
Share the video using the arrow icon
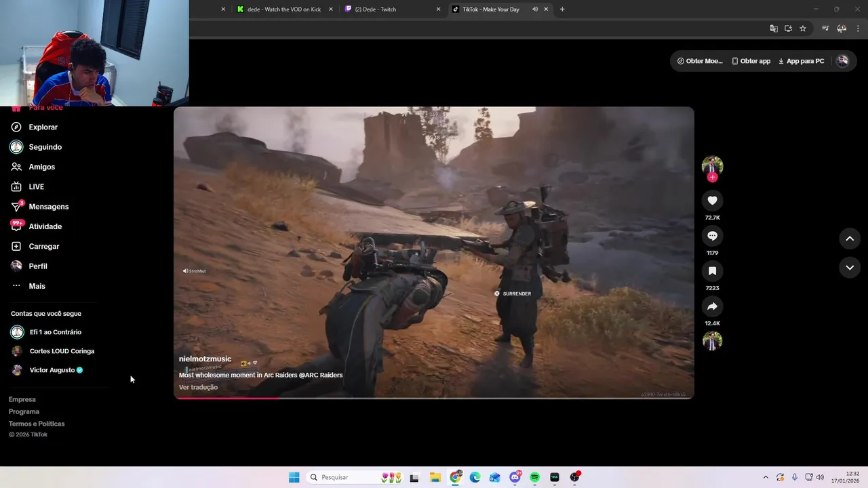712,306
